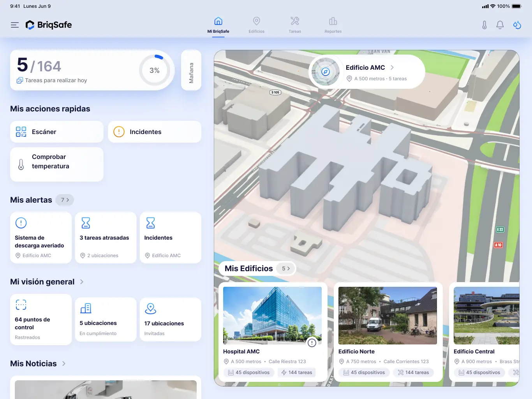Screen dimensions: 532x399
Task: Click 144 tareas chip on Edificio Norte
Action: (x=413, y=373)
